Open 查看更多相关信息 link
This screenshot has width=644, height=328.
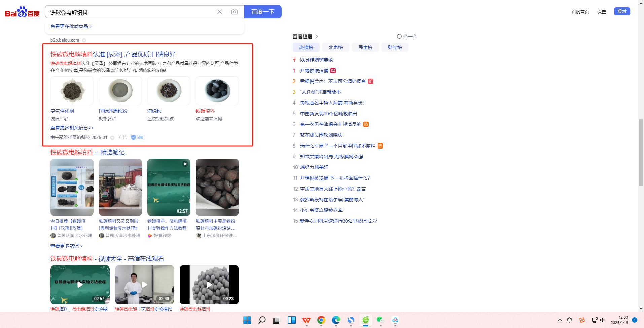pyautogui.click(x=72, y=128)
